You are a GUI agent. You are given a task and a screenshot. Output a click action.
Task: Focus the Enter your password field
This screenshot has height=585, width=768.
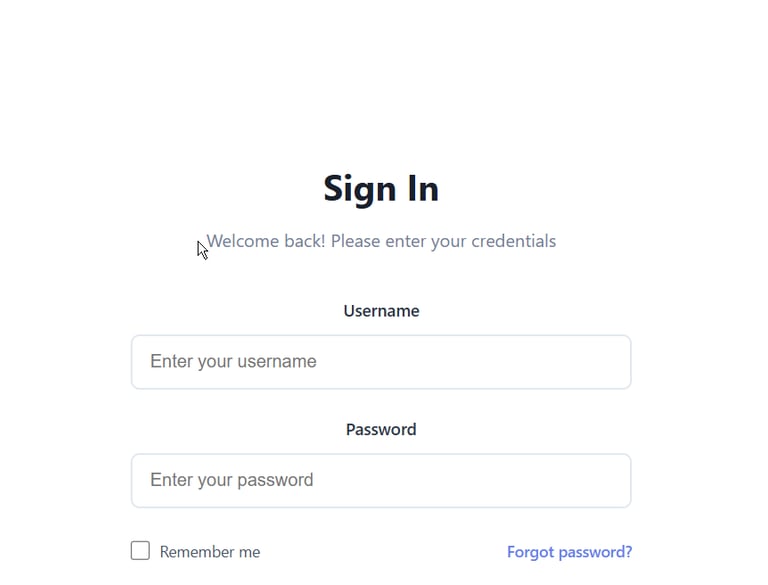point(381,481)
